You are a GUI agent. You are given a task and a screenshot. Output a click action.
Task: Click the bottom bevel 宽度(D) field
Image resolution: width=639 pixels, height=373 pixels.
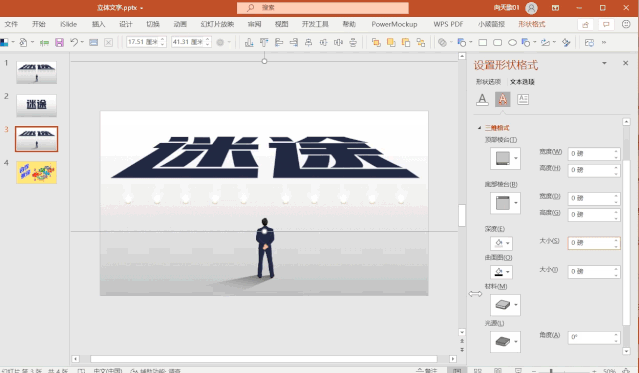(594, 198)
